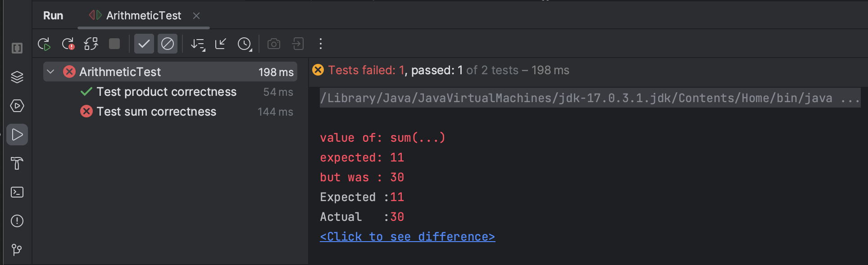Select the Run tab label

[x=53, y=15]
